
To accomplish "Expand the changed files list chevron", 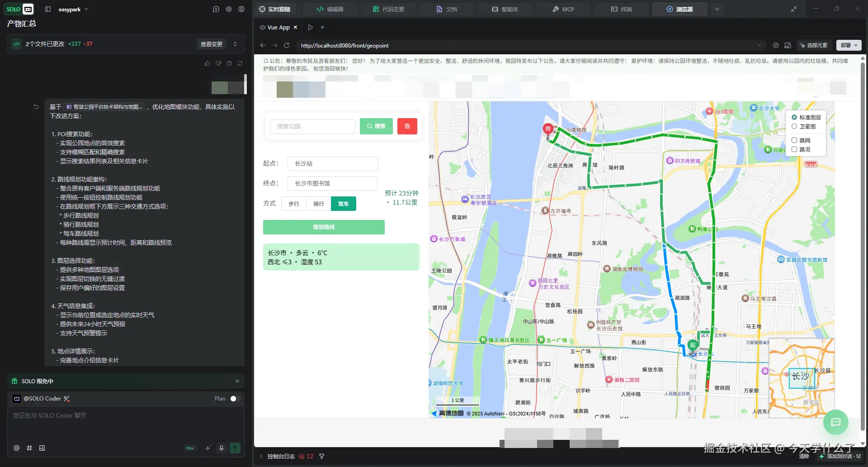I will click(235, 44).
